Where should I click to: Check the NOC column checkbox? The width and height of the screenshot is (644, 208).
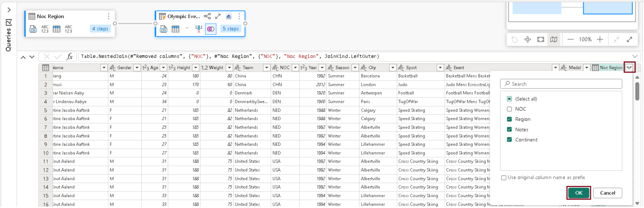click(509, 109)
